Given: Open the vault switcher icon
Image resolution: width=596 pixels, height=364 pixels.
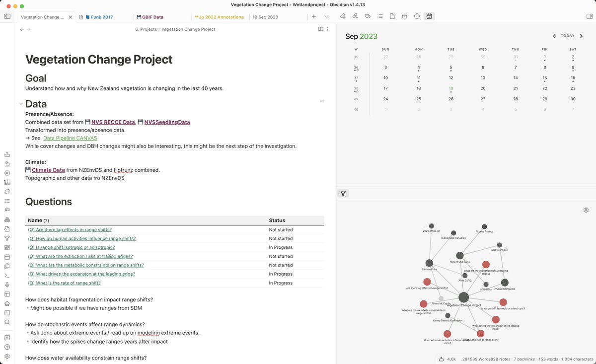Looking at the screenshot, I should click(x=7, y=338).
